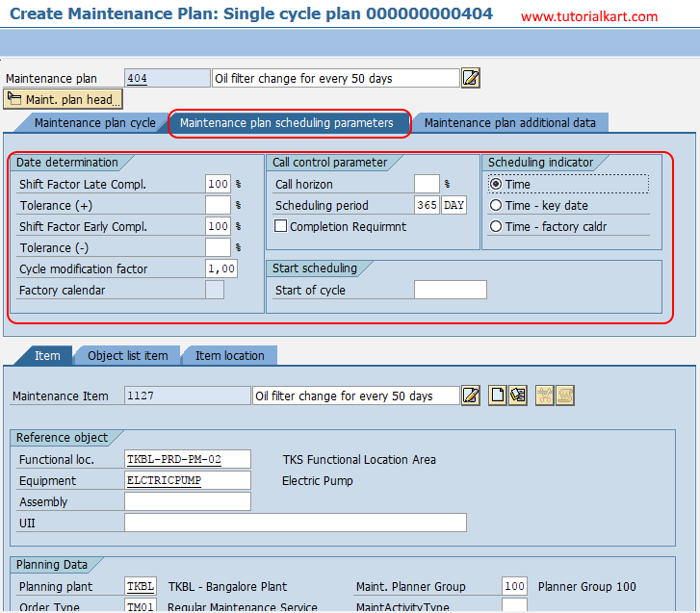
Task: Open the Item location tab
Action: [x=229, y=355]
